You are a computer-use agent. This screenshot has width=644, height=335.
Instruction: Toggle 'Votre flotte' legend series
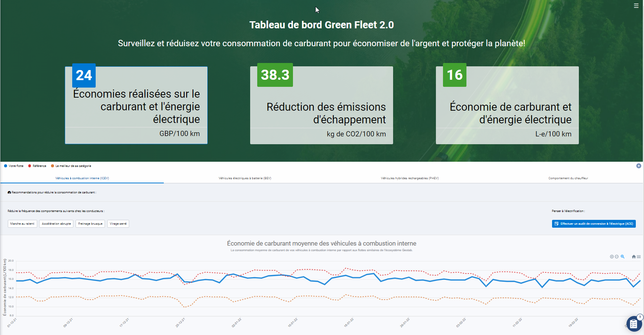coord(14,166)
